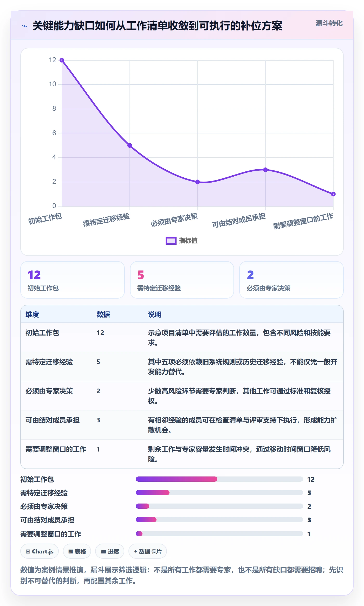Toggle the 指标值 legend swatch
This screenshot has height=606, width=364.
(x=171, y=241)
